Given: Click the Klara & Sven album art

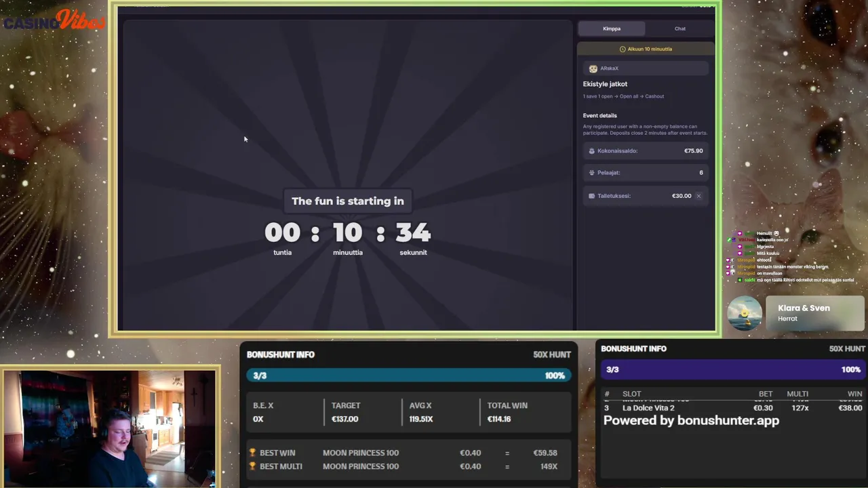Looking at the screenshot, I should 745,313.
